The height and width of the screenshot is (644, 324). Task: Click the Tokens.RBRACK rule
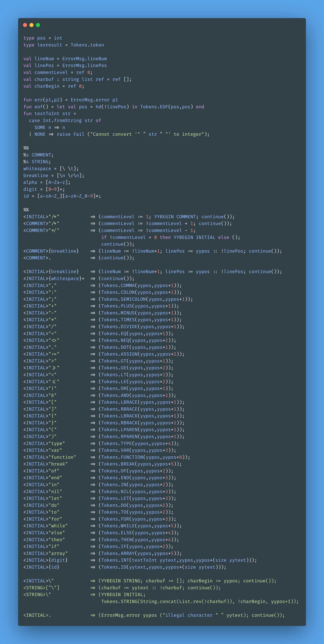click(104, 423)
